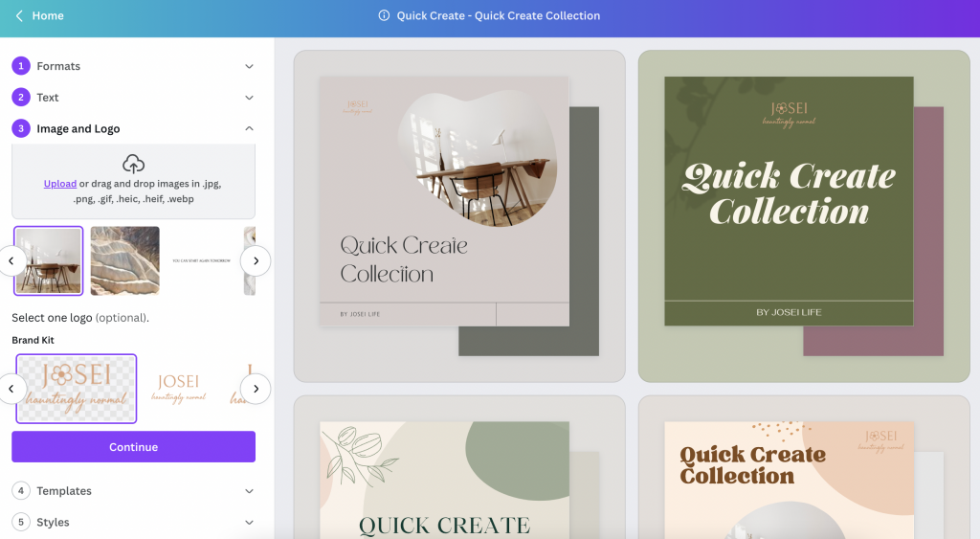Expand the Templates section chevron

coord(250,491)
